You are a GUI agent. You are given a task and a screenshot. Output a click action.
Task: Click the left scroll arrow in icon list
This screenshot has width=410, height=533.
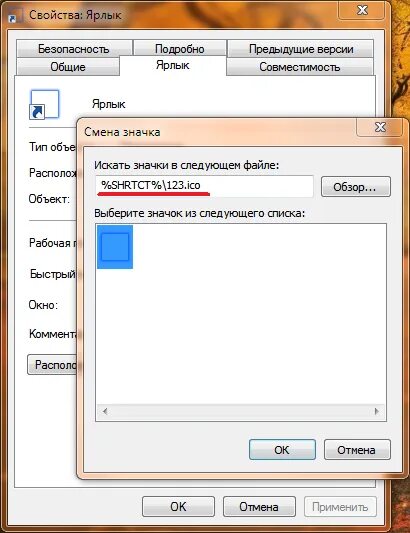point(105,411)
